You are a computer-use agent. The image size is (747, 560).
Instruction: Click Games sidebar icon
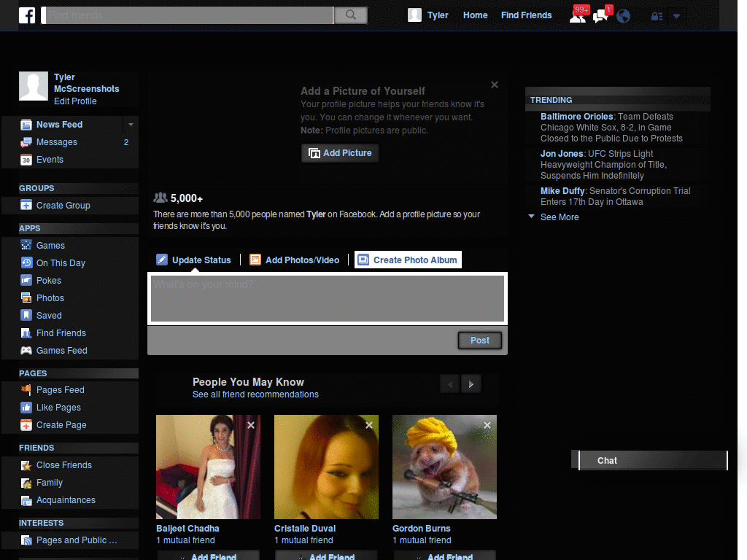click(26, 246)
